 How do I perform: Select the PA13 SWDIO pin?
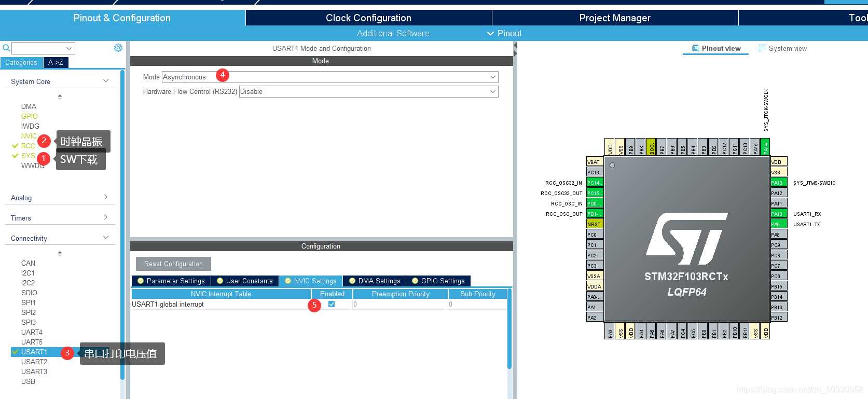[x=779, y=183]
